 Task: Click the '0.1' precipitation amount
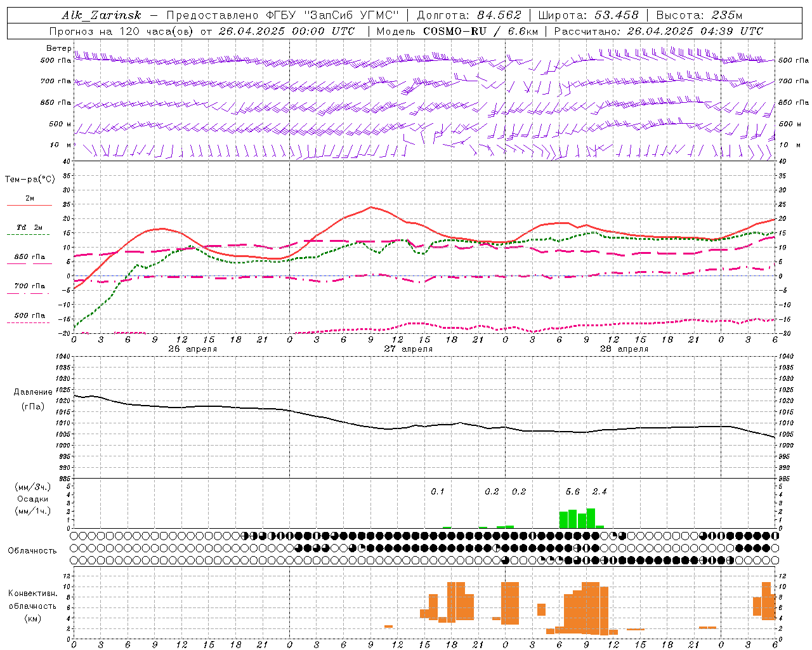(438, 491)
